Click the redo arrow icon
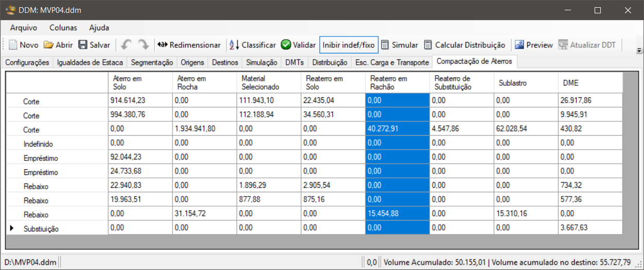The height and width of the screenshot is (270, 644). click(x=143, y=45)
